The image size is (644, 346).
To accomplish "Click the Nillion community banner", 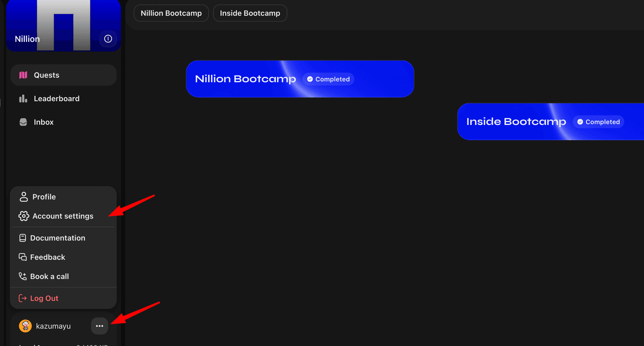I will (64, 26).
